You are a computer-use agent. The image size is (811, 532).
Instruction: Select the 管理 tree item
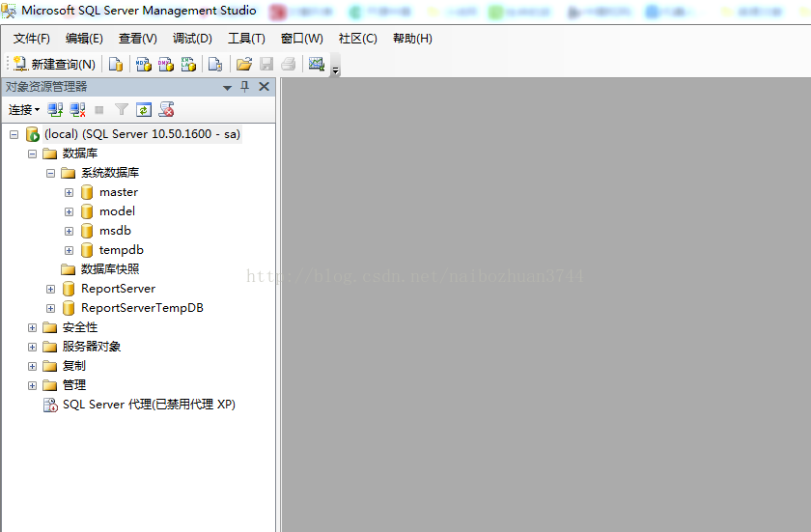pyautogui.click(x=74, y=385)
